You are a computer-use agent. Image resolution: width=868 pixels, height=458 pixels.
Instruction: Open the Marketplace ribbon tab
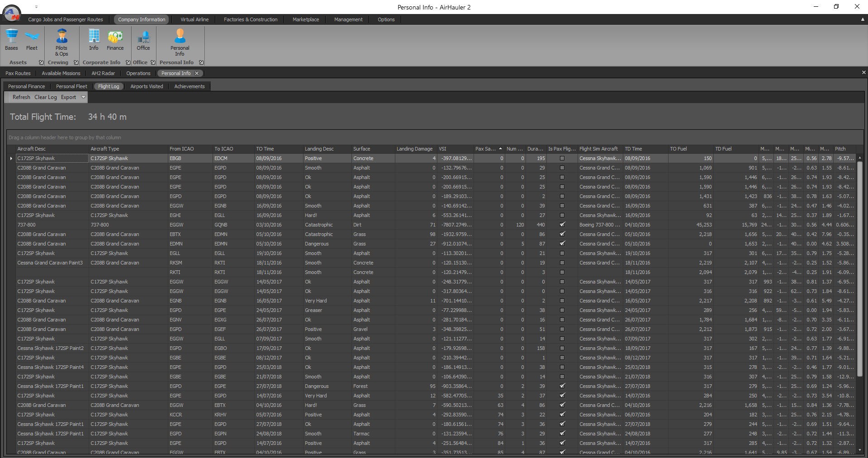coord(305,19)
